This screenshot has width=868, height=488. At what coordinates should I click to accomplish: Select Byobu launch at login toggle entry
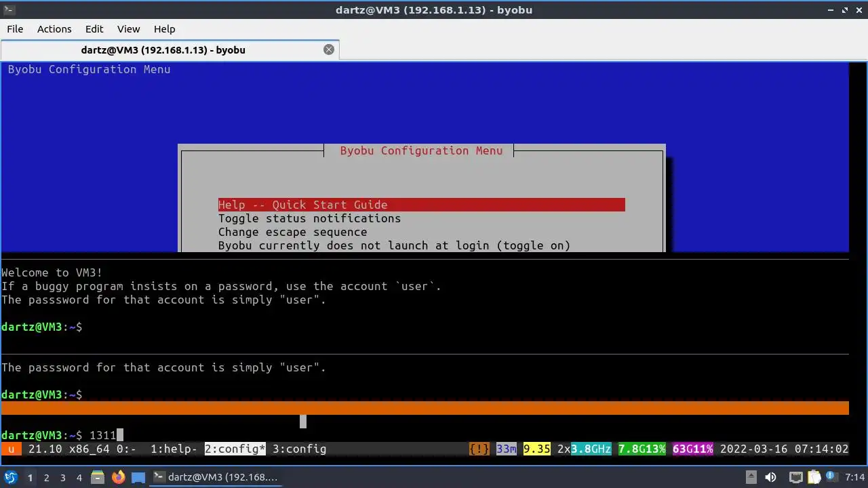point(394,245)
